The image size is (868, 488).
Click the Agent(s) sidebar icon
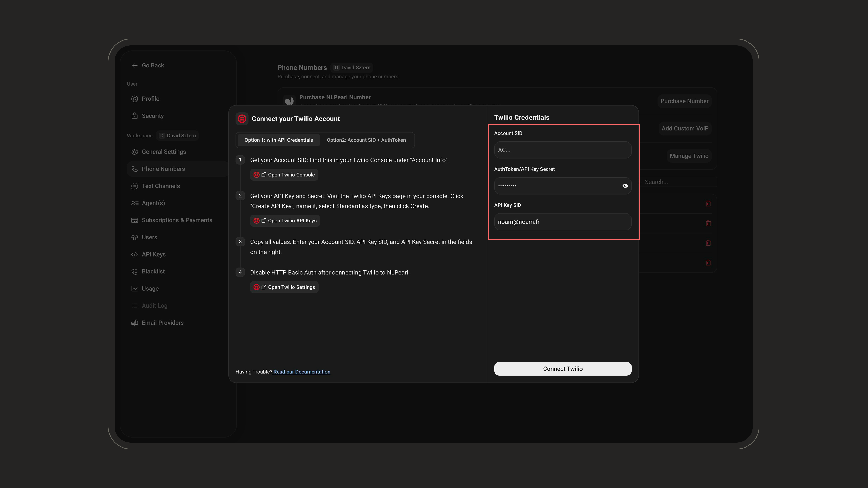[134, 203]
